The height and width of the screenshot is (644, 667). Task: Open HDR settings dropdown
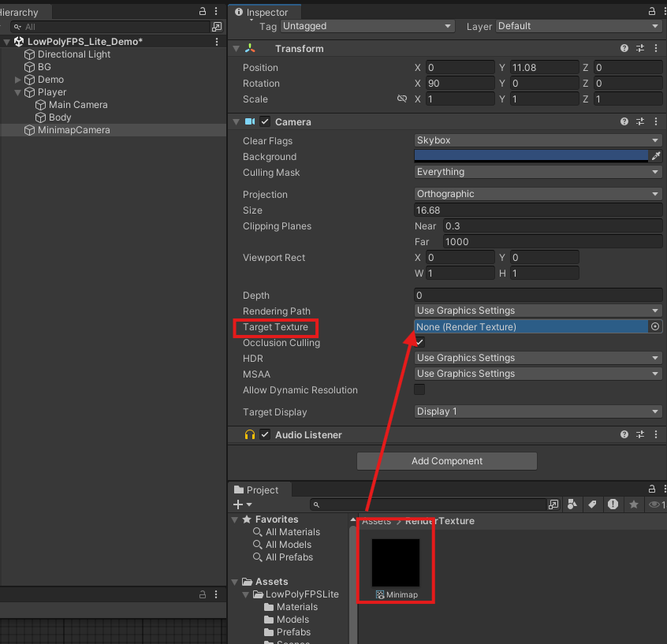[x=538, y=358]
